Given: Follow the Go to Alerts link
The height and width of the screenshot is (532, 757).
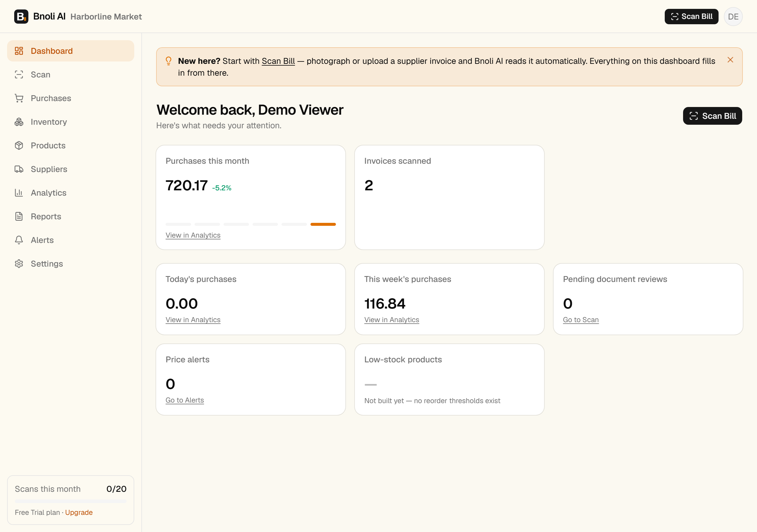Looking at the screenshot, I should (x=185, y=400).
